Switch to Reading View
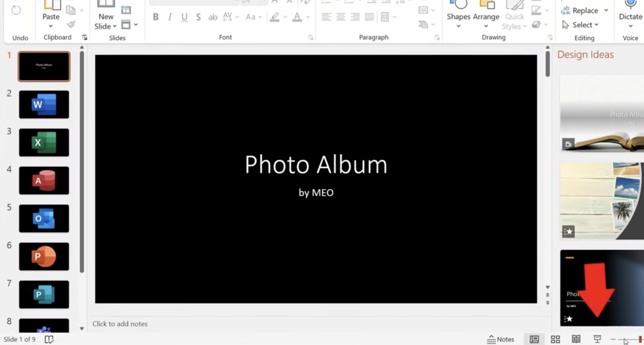644x345 pixels. pos(576,339)
